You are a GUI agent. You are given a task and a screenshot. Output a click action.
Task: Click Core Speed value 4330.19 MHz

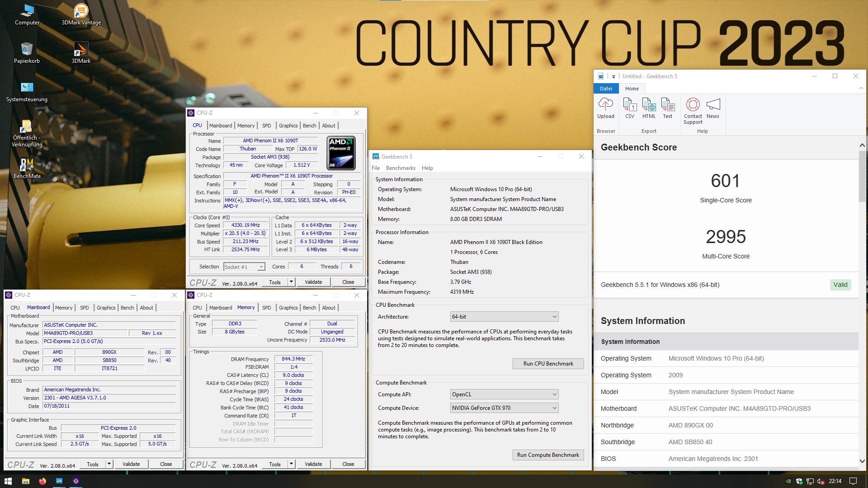click(x=245, y=225)
